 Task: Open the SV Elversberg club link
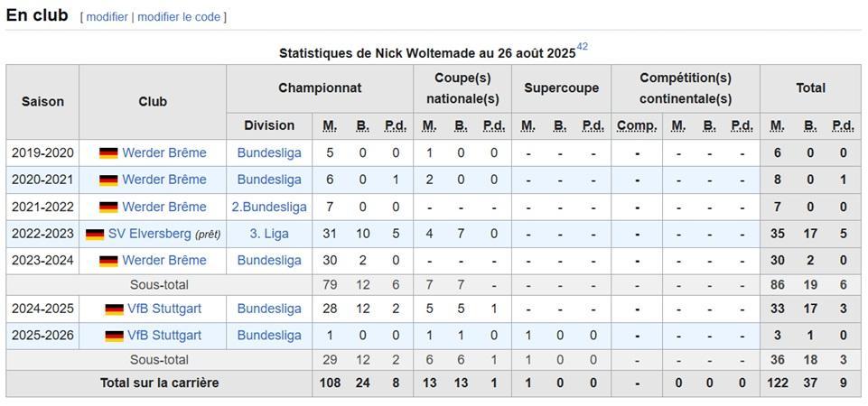point(150,234)
